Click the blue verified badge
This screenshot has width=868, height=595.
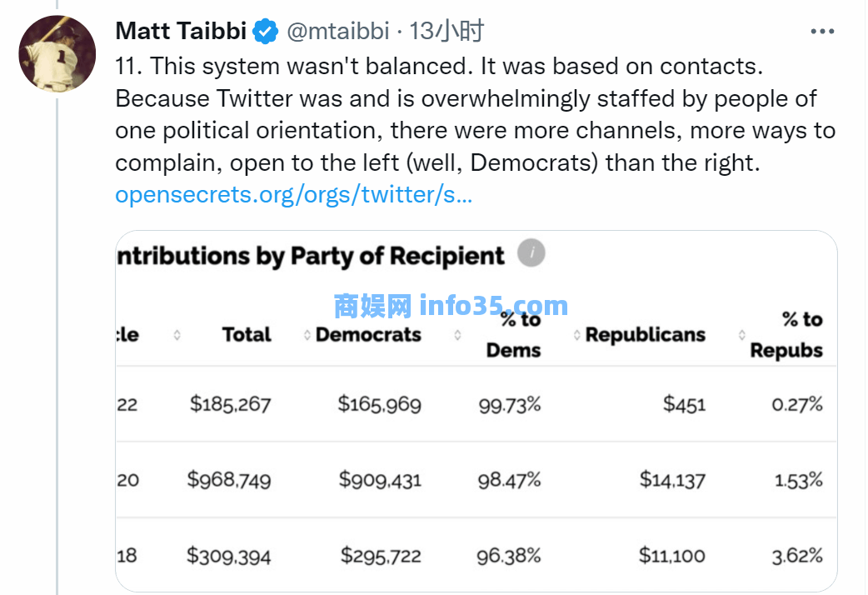[265, 32]
